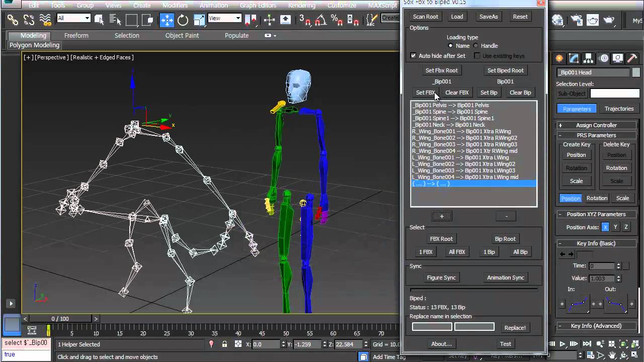644x362 pixels.
Task: Open the Animation menu
Action: (214, 6)
